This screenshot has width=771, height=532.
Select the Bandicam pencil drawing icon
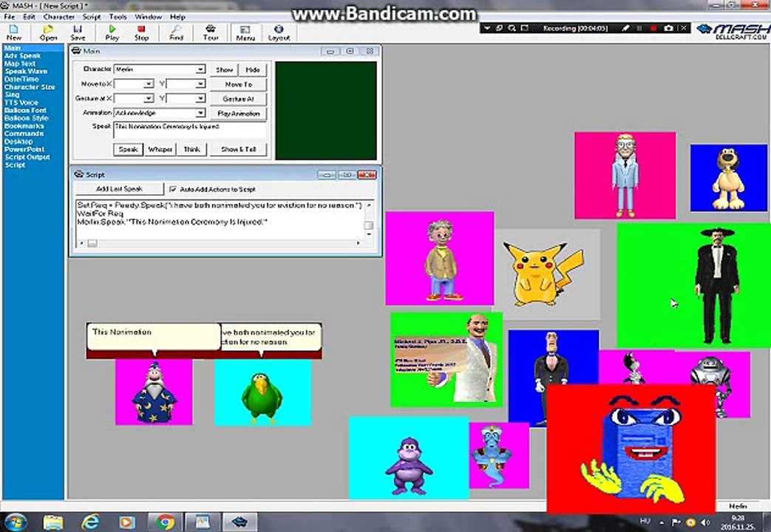click(x=625, y=28)
